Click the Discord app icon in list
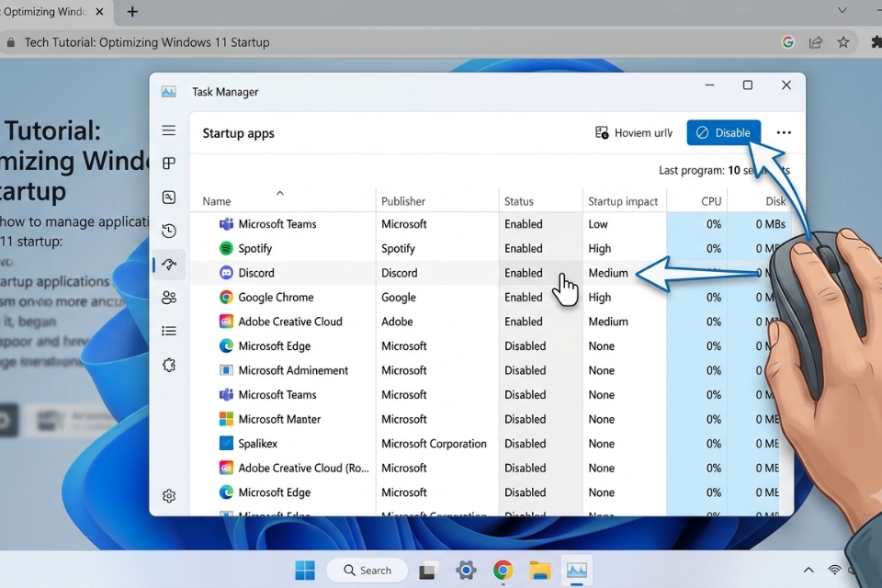Image resolution: width=882 pixels, height=588 pixels. 226,273
